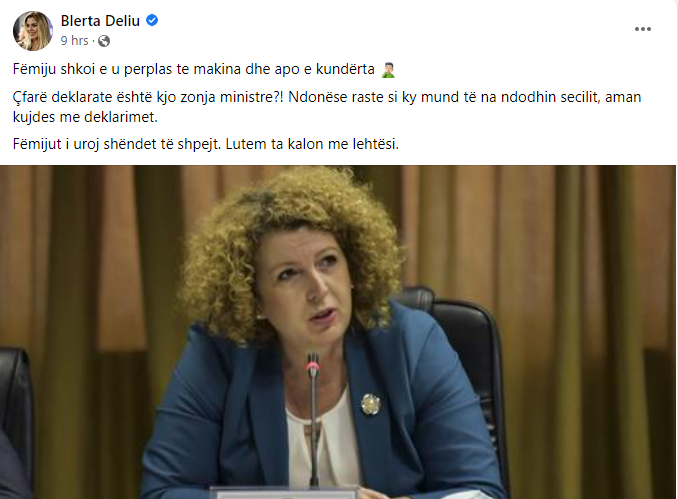Viewport: 678px width, 499px height.
Task: Click the text 'Lutem ta kalon me lehtësi'
Action: pos(312,144)
